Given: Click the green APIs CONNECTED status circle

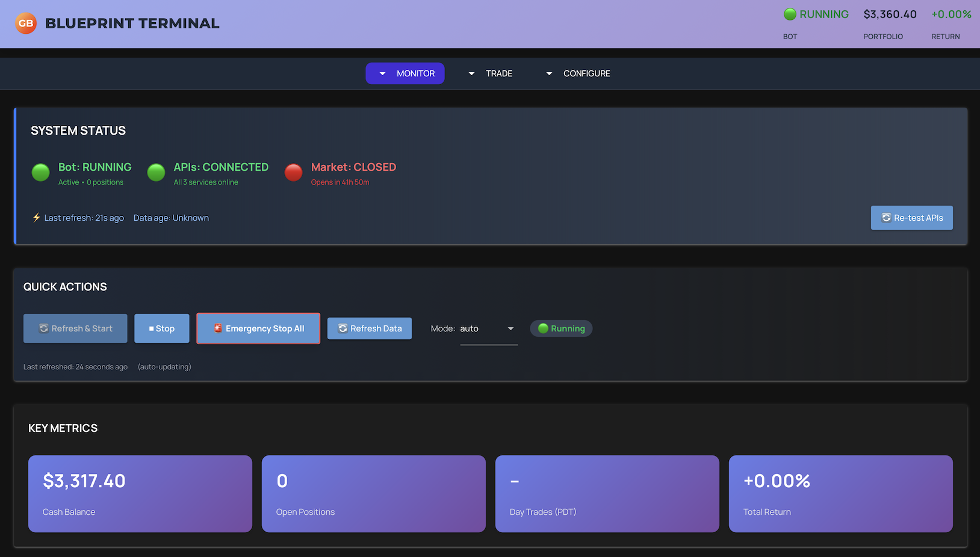Looking at the screenshot, I should 156,173.
